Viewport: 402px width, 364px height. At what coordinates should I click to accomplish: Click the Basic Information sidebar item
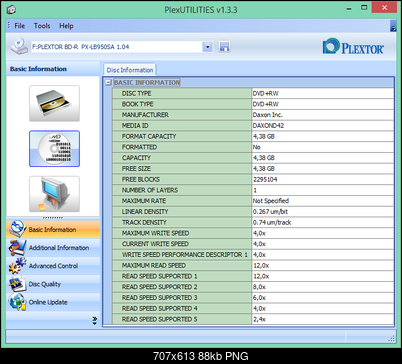coord(53,229)
